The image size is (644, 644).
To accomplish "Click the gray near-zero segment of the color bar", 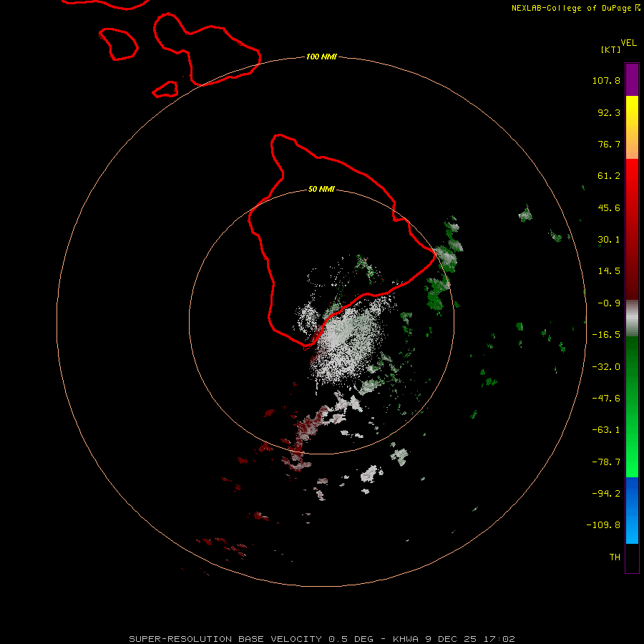I will pyautogui.click(x=632, y=318).
